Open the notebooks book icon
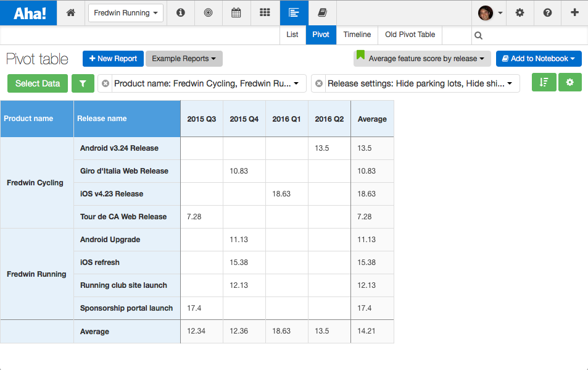This screenshot has width=588, height=370. (323, 13)
